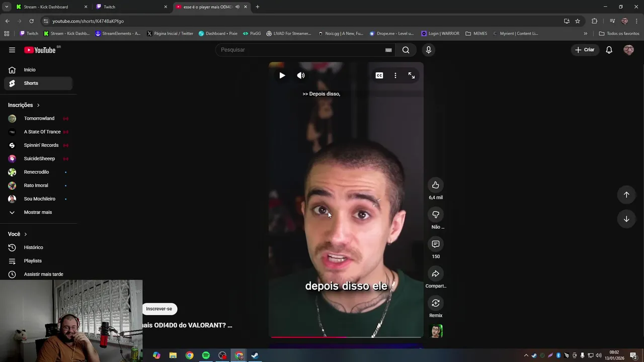Switch to the Twitch browser tab
This screenshot has width=644, height=362.
[131, 7]
